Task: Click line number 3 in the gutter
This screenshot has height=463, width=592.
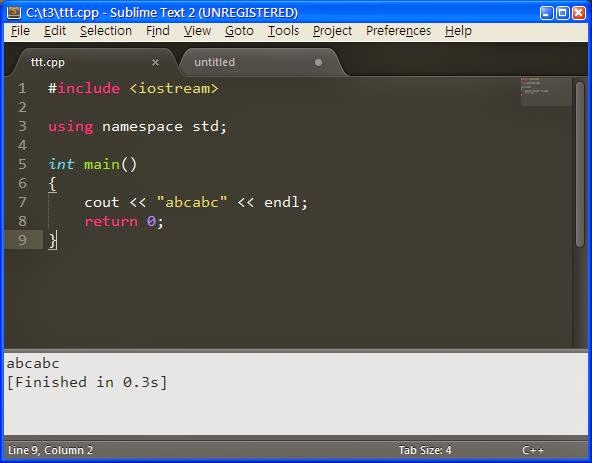Action: coord(22,126)
